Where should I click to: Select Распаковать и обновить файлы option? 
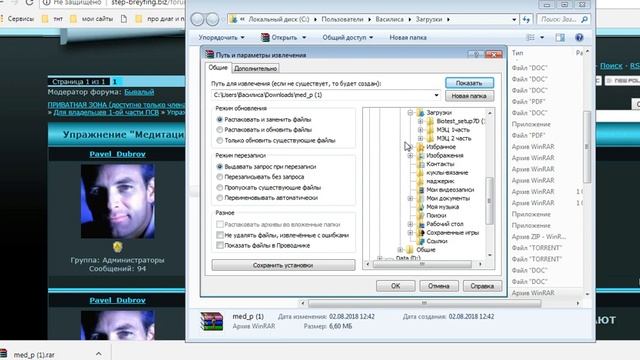point(220,130)
